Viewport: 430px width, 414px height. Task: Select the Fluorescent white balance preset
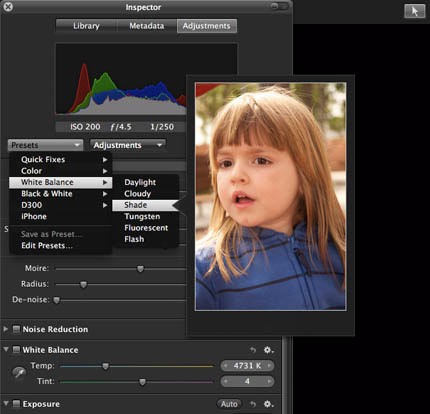coord(146,227)
